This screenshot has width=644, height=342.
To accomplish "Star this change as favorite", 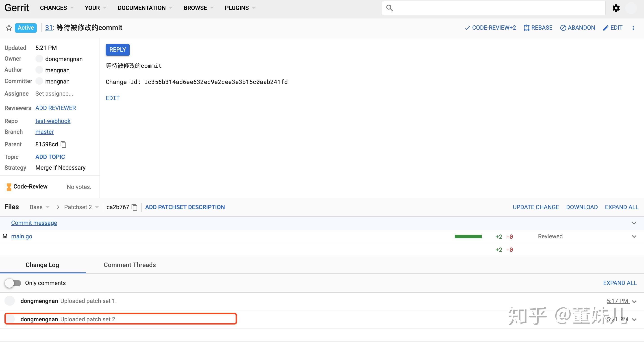I will coord(9,28).
